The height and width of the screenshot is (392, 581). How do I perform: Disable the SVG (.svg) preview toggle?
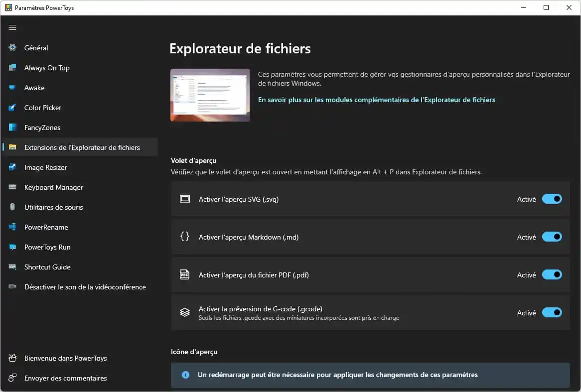pyautogui.click(x=552, y=199)
